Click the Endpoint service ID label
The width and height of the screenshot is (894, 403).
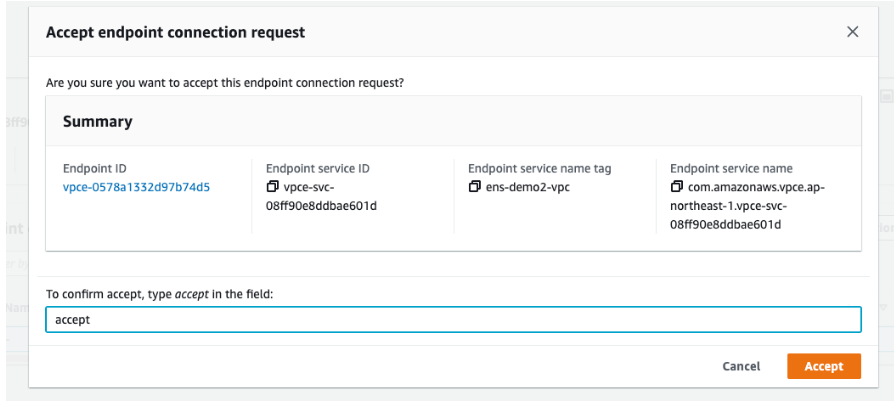pos(319,169)
